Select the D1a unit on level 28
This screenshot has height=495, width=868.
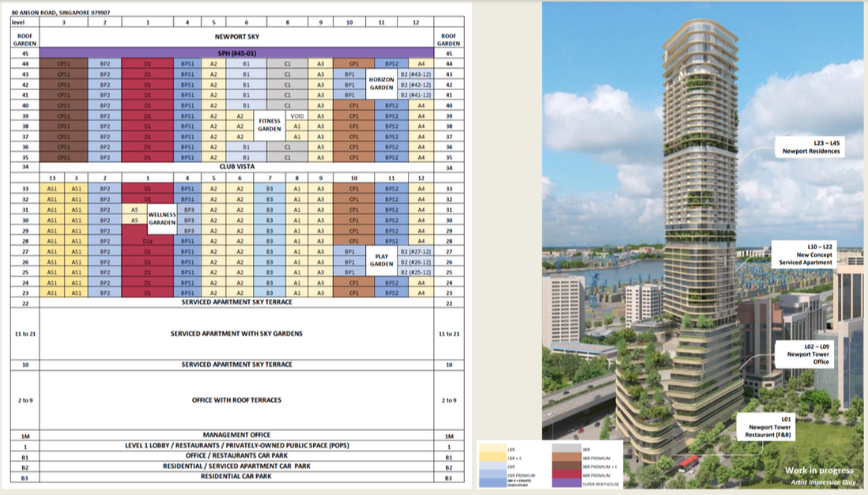point(147,241)
